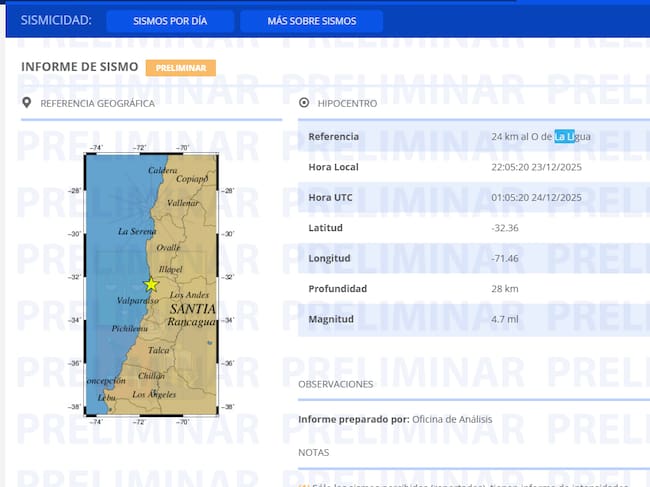This screenshot has width=650, height=487.
Task: Select local time 22:05:20 23/12/2025
Action: 536,167
